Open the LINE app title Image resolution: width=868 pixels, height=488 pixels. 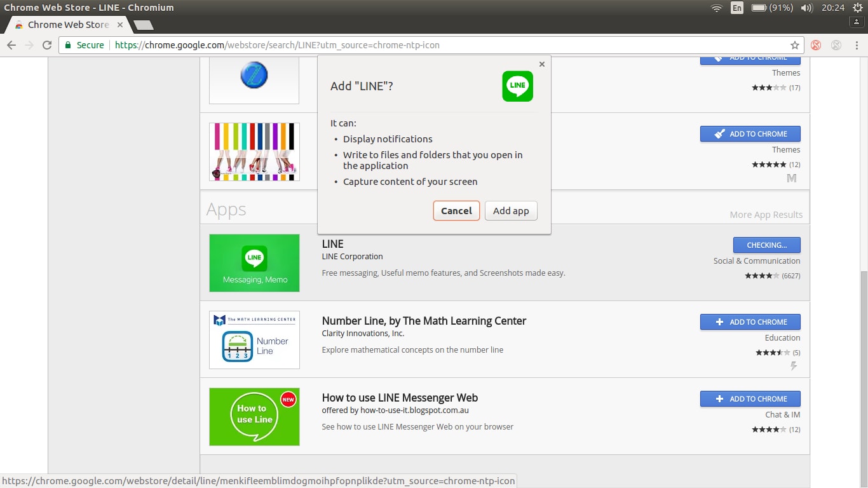[332, 244]
